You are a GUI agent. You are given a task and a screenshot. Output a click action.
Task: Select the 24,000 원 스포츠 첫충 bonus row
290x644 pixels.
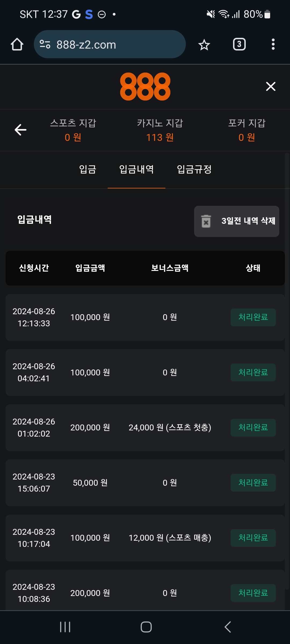click(x=170, y=427)
